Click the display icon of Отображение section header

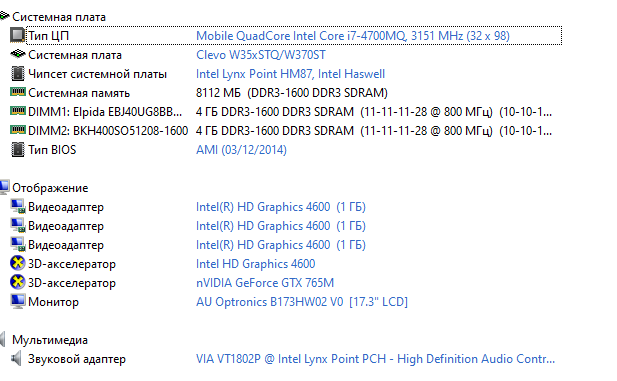[4, 187]
